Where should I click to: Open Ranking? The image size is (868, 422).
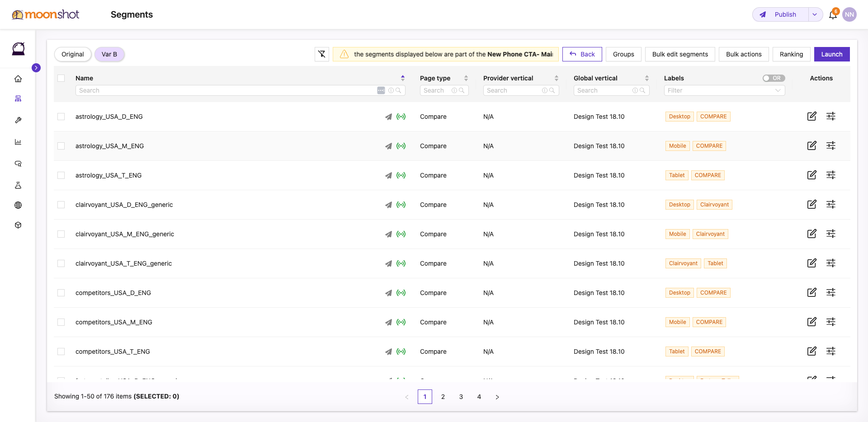(x=791, y=54)
